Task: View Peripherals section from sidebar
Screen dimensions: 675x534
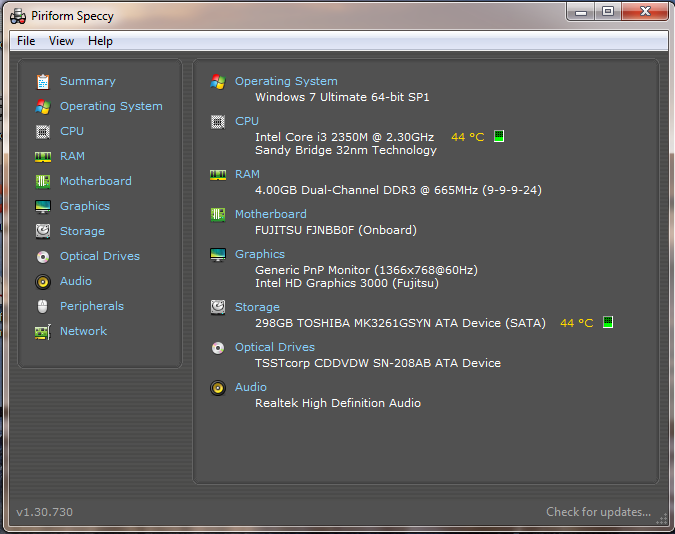Action: (x=92, y=306)
